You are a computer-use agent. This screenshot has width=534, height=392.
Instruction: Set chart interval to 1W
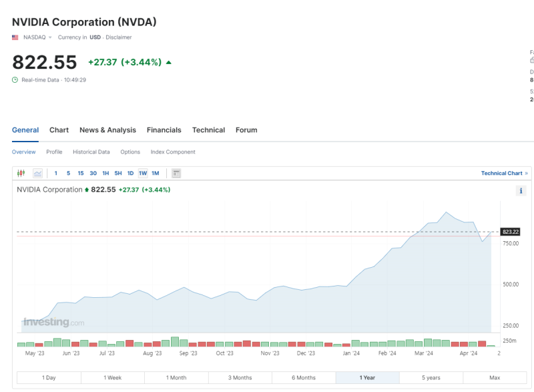(143, 174)
